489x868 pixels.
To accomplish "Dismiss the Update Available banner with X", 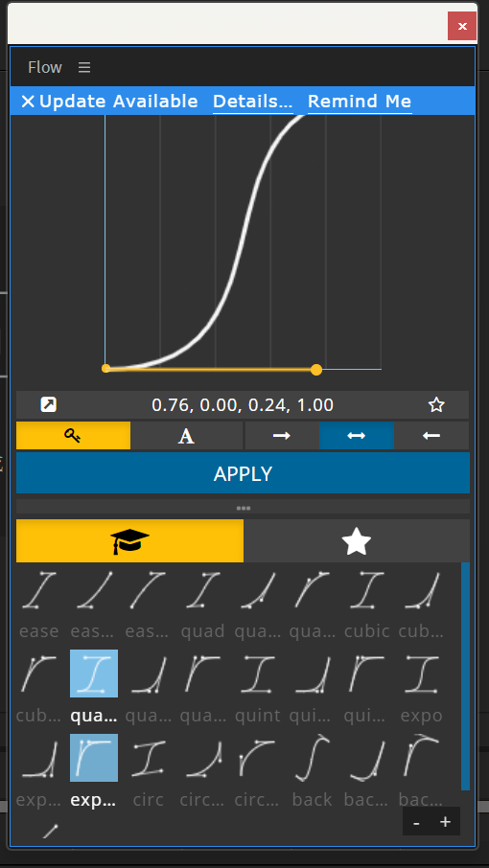I will [28, 102].
